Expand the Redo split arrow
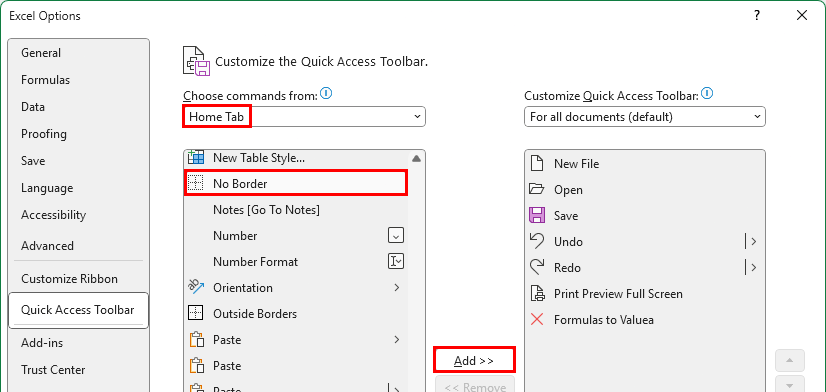 point(754,268)
